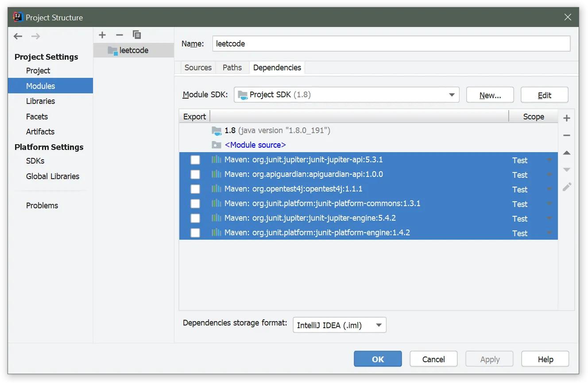Move dependency down with the down arrow

567,170
